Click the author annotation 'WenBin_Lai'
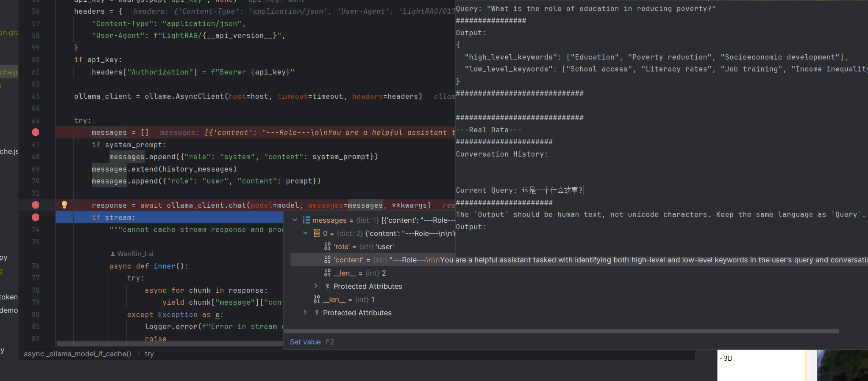The height and width of the screenshot is (381, 868). 135,254
